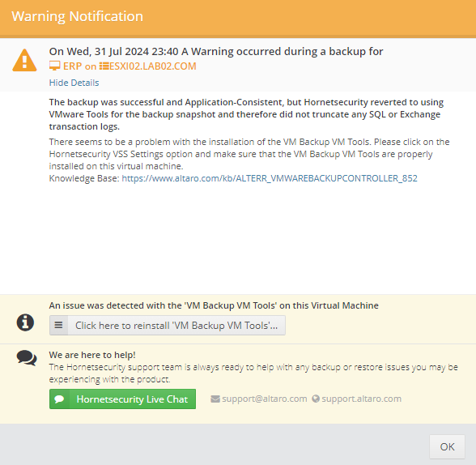Start Hornetsecurity Live Chat
476x465 pixels.
pyautogui.click(x=123, y=399)
